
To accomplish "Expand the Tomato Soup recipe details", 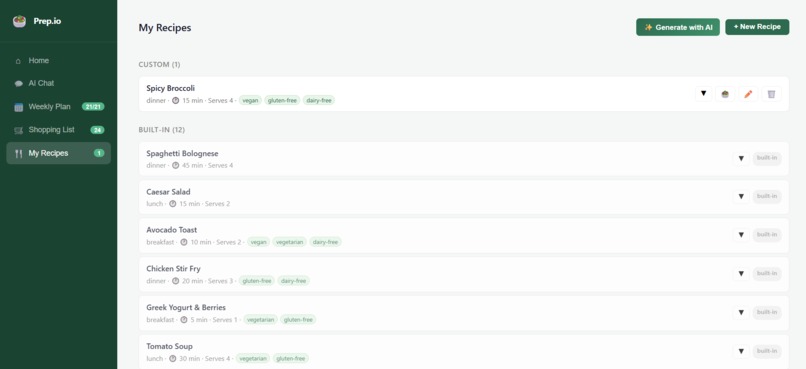I will (x=741, y=352).
